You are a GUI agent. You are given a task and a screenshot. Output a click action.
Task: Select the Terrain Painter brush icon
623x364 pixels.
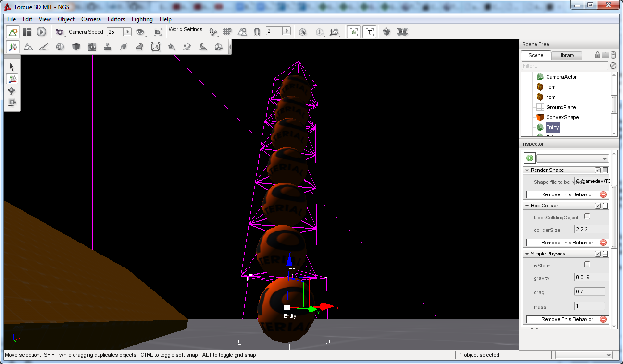(x=44, y=47)
